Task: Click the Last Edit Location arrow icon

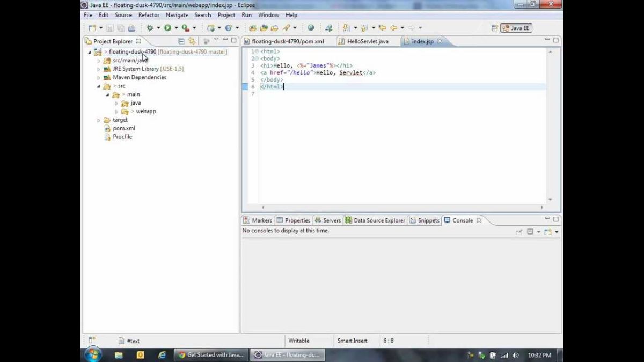Action: pos(382,28)
